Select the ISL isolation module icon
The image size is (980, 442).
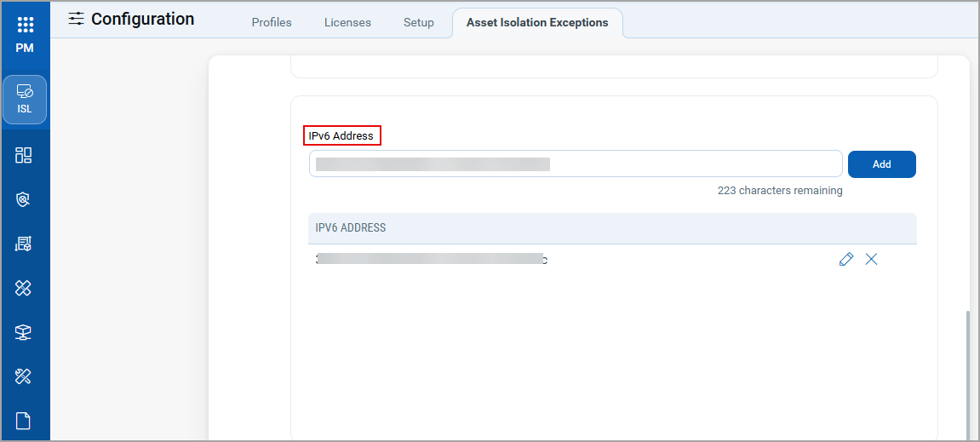pos(25,99)
